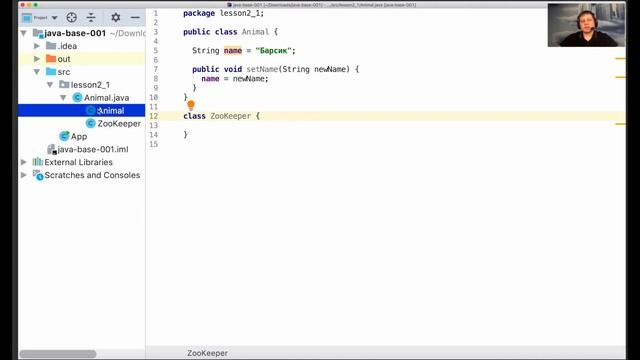Select the java-base-001 project root
This screenshot has height=360, width=640.
(75, 33)
